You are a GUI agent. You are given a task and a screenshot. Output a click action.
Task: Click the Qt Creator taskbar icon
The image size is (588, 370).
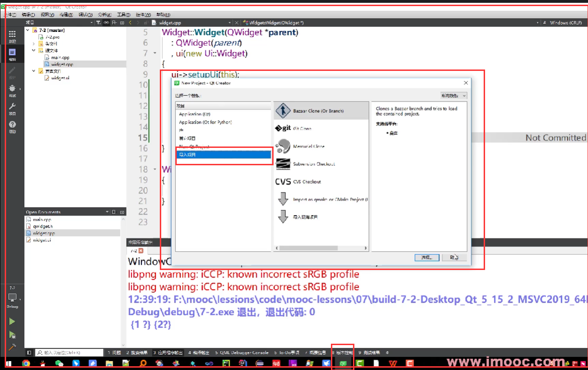343,363
